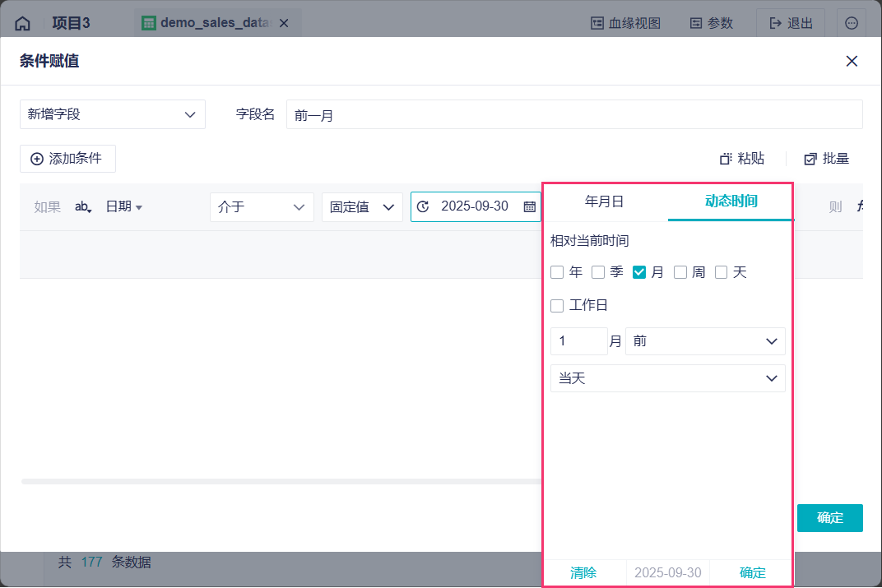The image size is (882, 588).
Task: Check the 天 checkbox
Action: [721, 272]
